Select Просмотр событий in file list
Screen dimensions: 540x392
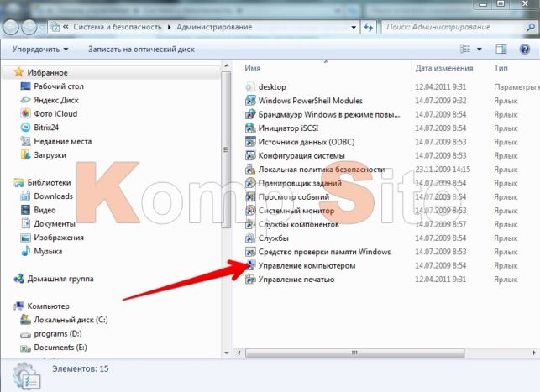(294, 197)
